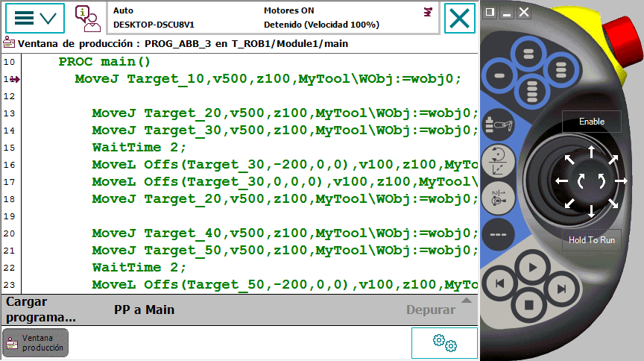Toggle axis 1-3/4-6 motion mode button
644x361 pixels.
(x=498, y=198)
